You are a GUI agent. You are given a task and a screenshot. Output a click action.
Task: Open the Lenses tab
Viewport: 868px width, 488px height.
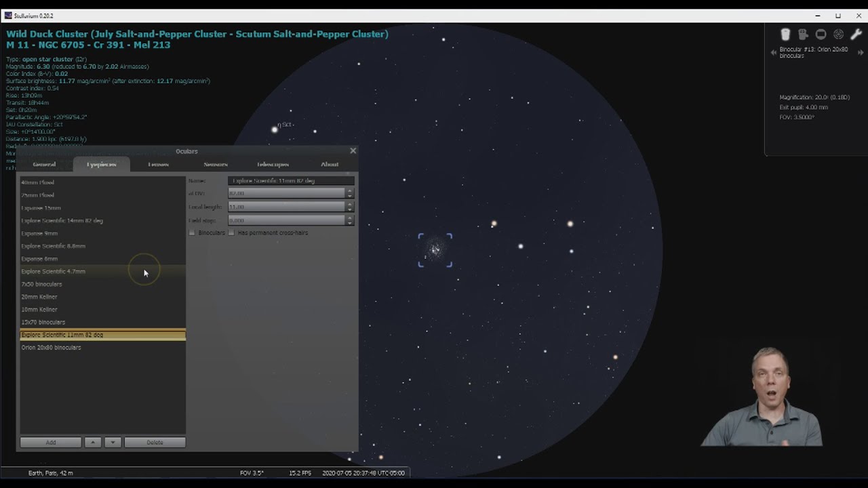coord(158,164)
